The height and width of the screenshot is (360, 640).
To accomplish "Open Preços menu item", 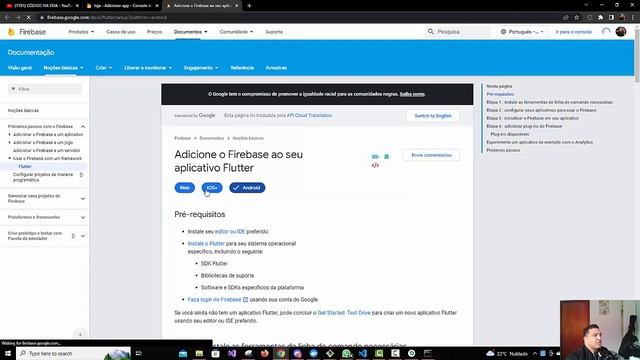I will pos(154,32).
